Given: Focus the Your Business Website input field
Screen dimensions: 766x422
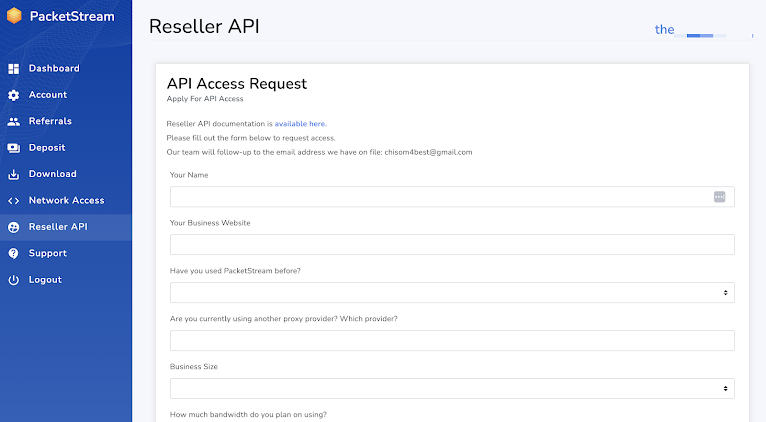Looking at the screenshot, I should click(452, 245).
